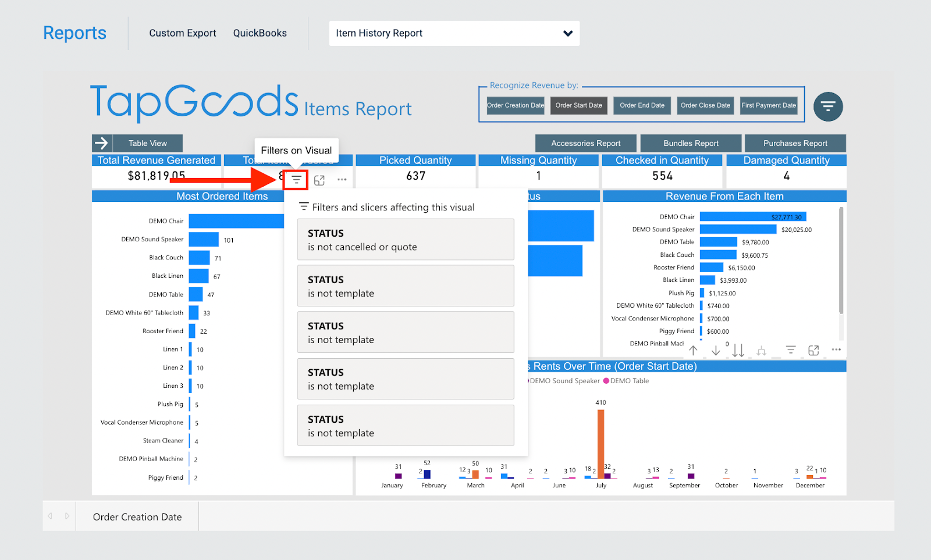Open focus mode on Revenue From Each Item

click(813, 350)
